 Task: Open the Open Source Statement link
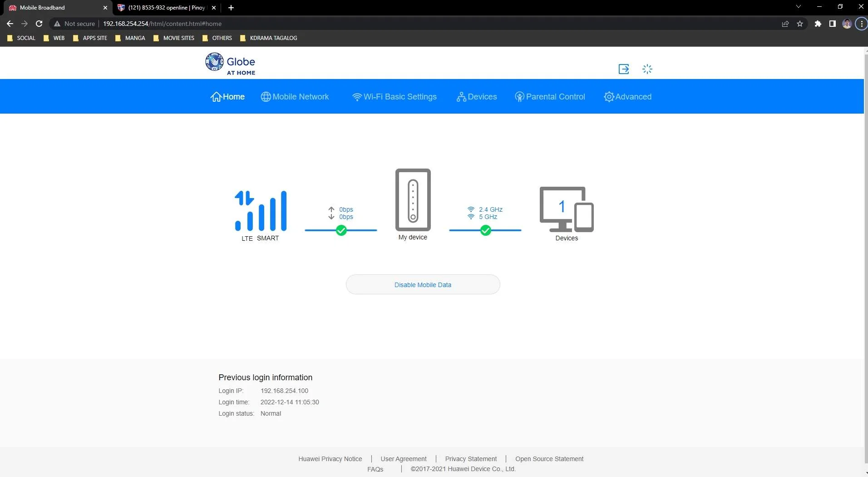(x=549, y=459)
